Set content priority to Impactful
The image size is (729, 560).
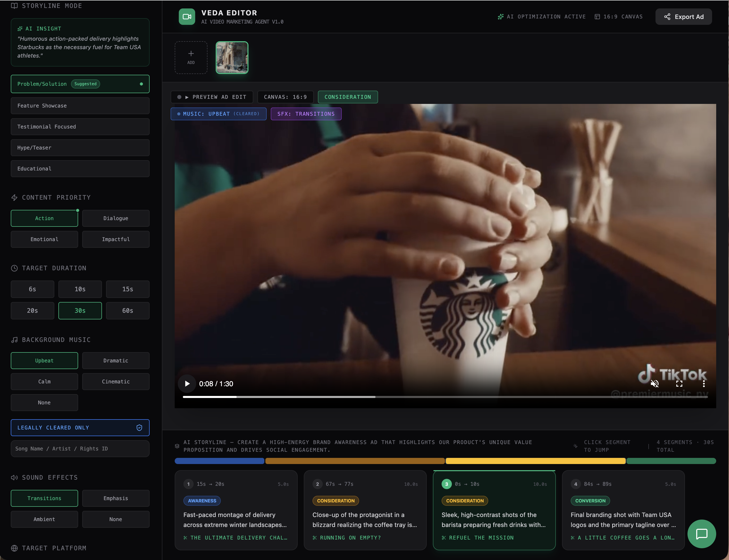pyautogui.click(x=116, y=239)
